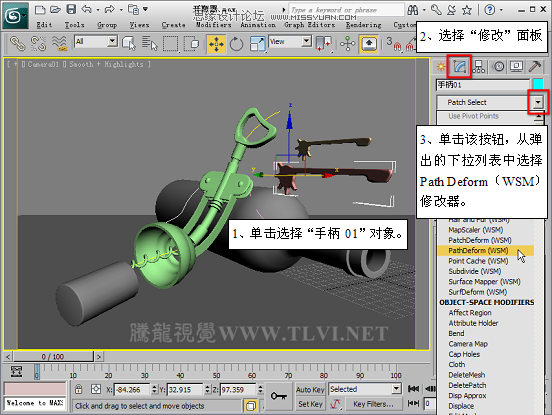
Task: Create a new scene file
Action: (x=40, y=10)
